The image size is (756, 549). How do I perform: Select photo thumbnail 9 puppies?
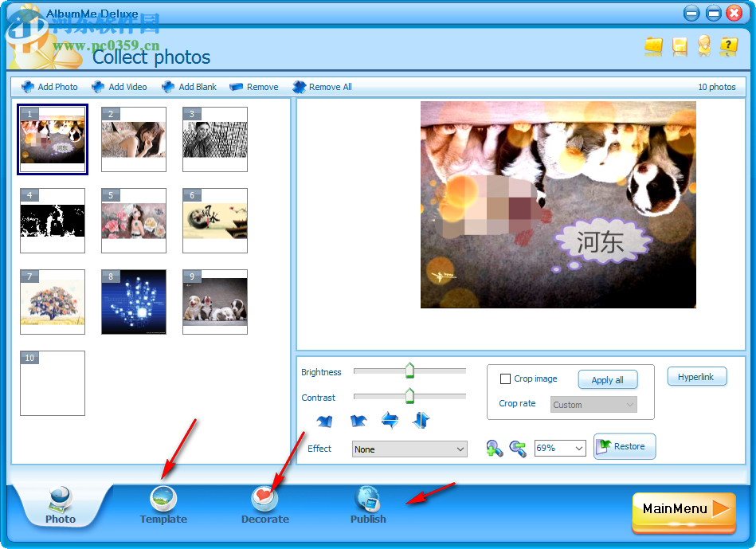point(215,302)
